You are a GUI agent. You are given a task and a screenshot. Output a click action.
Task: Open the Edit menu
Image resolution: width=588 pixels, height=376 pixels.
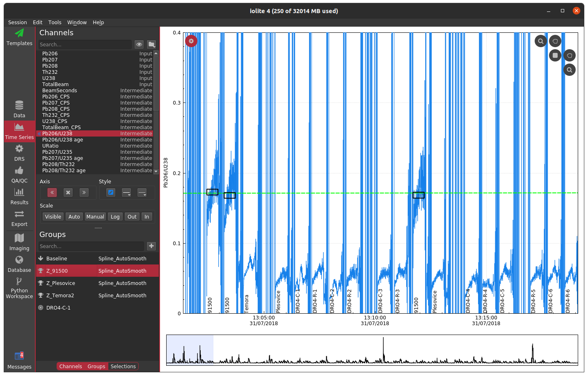click(38, 22)
